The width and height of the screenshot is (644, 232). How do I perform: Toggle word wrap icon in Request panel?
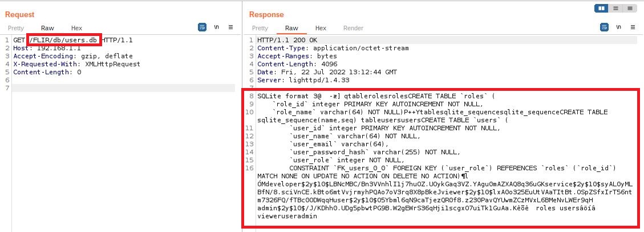[202, 27]
